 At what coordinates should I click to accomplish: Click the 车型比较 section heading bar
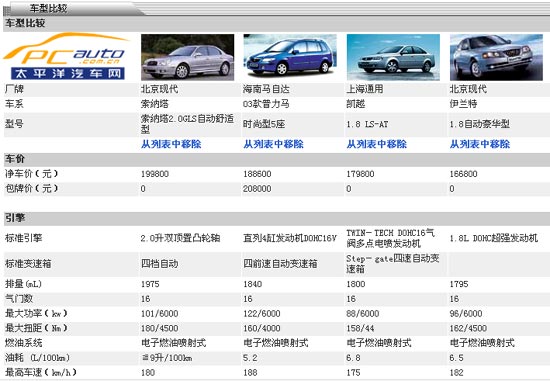pyautogui.click(x=276, y=24)
